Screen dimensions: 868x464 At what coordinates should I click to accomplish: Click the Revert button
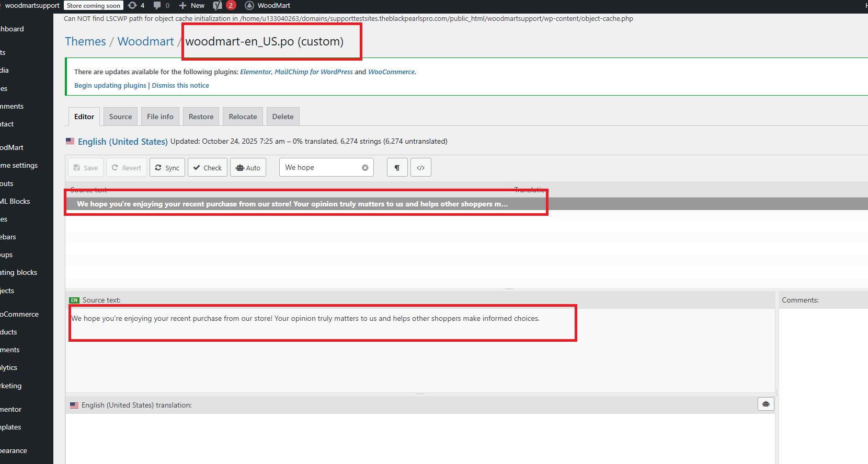tap(127, 168)
